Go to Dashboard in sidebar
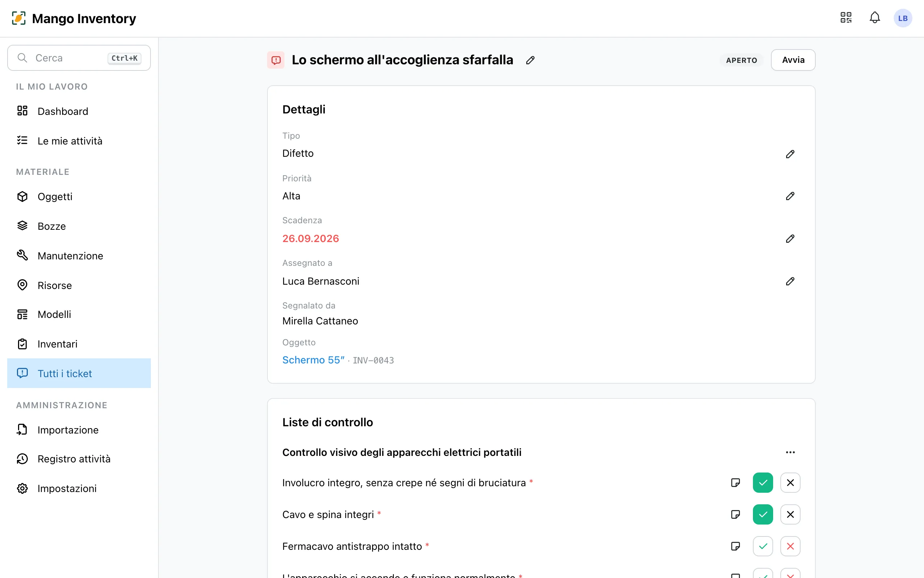 point(79,111)
